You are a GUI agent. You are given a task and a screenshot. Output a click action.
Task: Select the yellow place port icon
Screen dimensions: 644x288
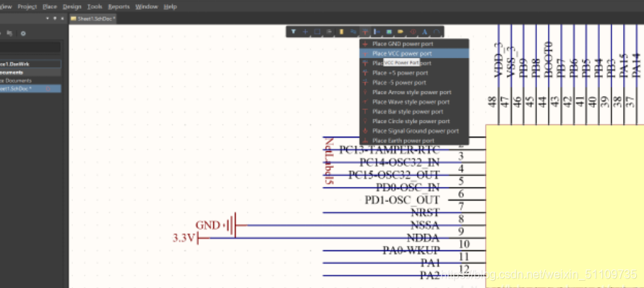point(401,32)
